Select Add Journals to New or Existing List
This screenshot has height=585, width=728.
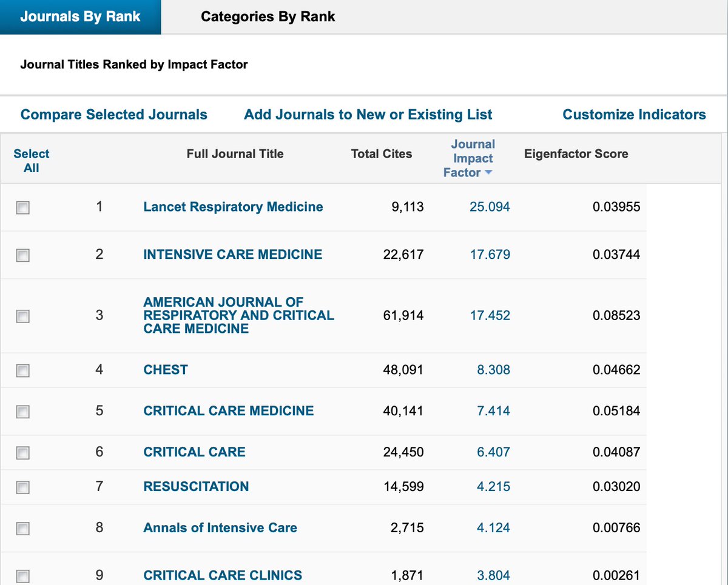[x=368, y=115]
